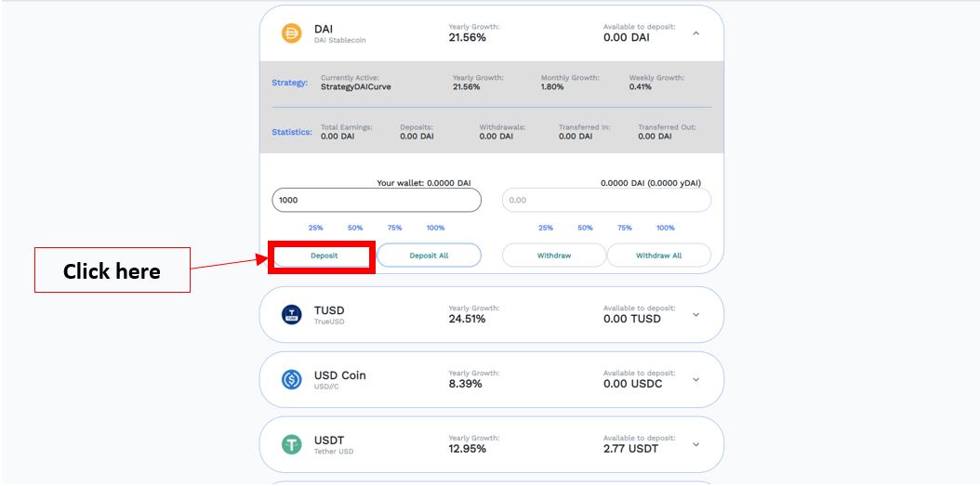980x486 pixels.
Task: Click the Withdrawals 0.00 DAI statistic
Action: coord(497,137)
